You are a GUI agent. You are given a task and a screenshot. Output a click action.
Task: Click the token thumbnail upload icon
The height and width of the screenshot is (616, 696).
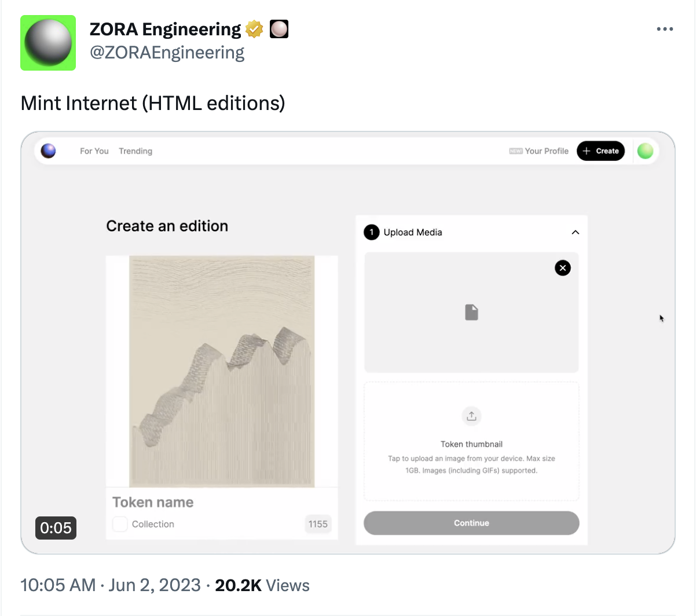click(471, 416)
